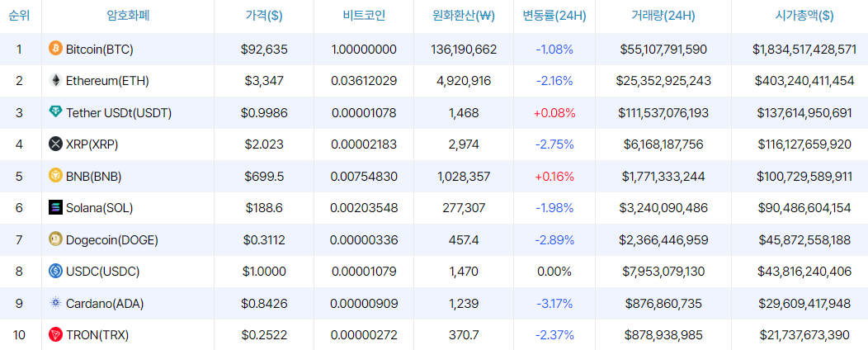Select BNB price $699.5
The height and width of the screenshot is (350, 868).
(x=264, y=177)
